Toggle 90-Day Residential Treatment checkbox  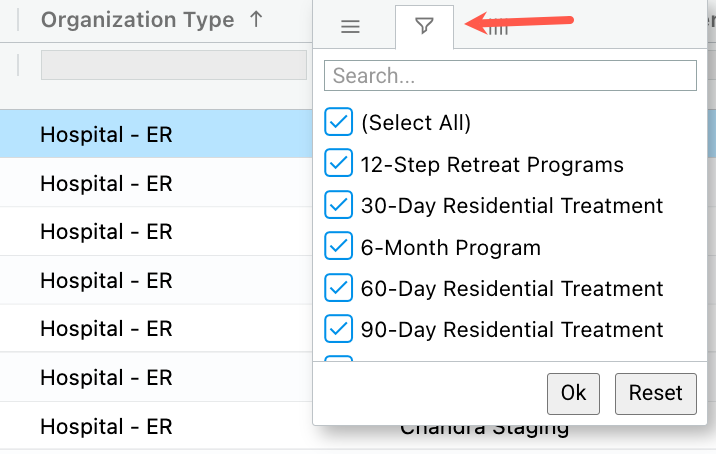coord(339,329)
